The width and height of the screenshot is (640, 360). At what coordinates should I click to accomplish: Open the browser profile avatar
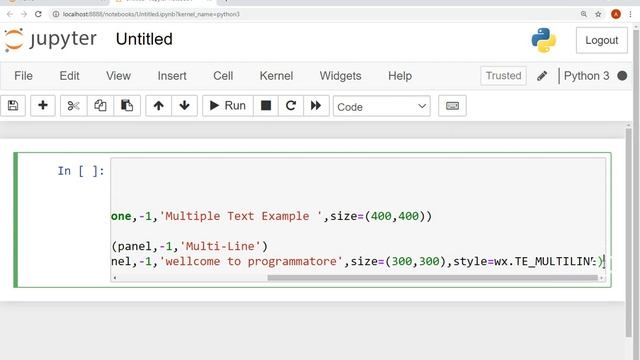tap(616, 14)
